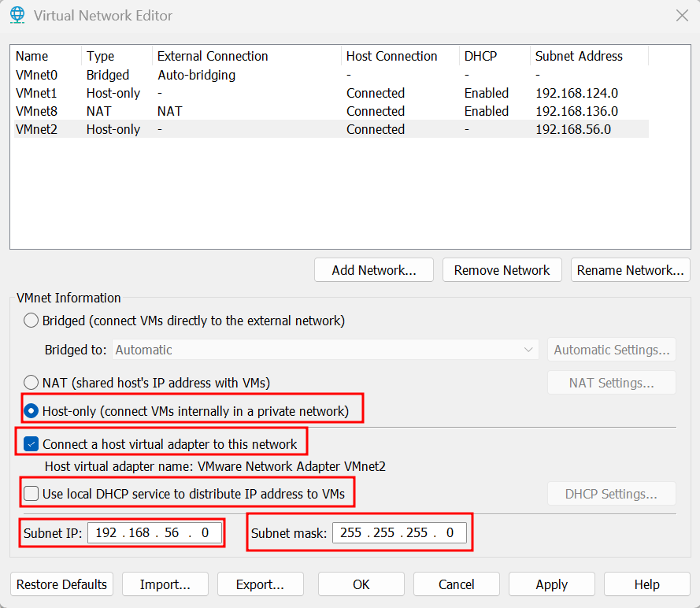Click the Virtual Network Editor globe icon
700x608 pixels.
[17, 15]
